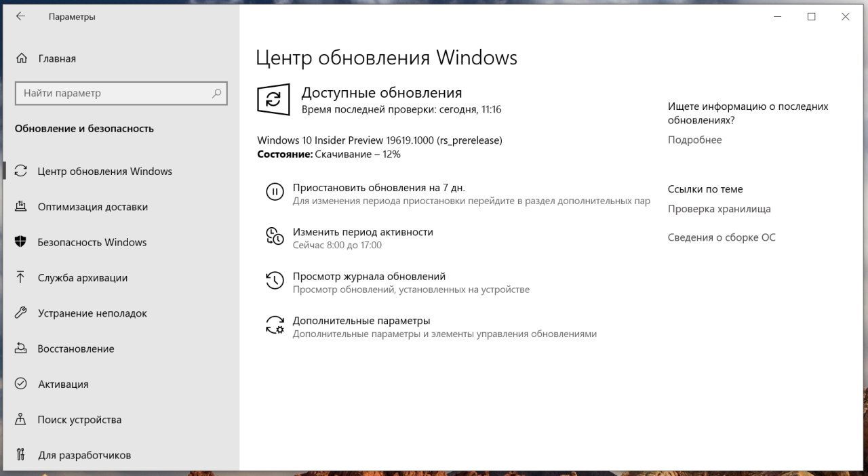Click the Состояние: Скачивание – 12% status
The height and width of the screenshot is (476, 868).
point(329,154)
